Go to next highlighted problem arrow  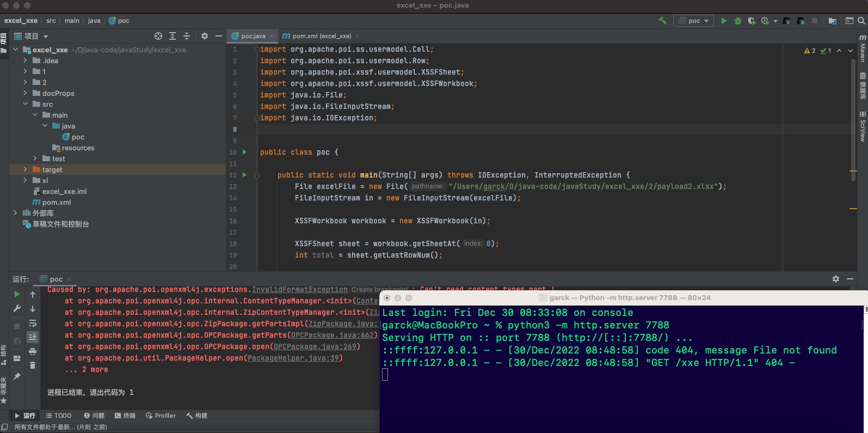pyautogui.click(x=852, y=51)
